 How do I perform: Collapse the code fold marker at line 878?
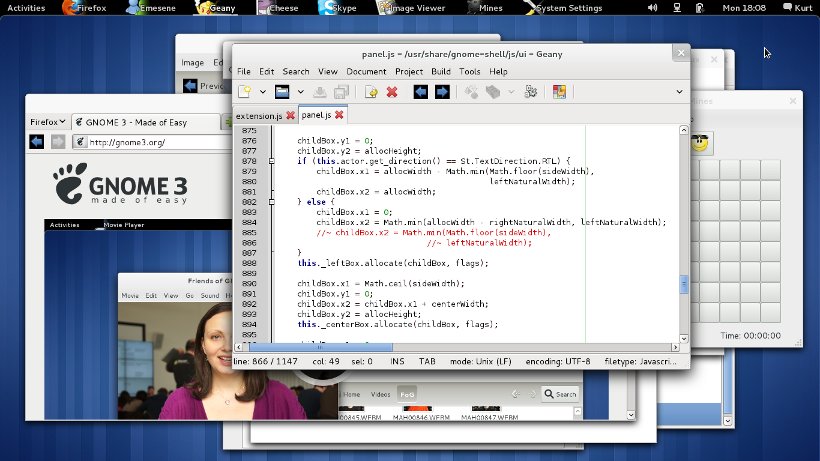point(271,161)
